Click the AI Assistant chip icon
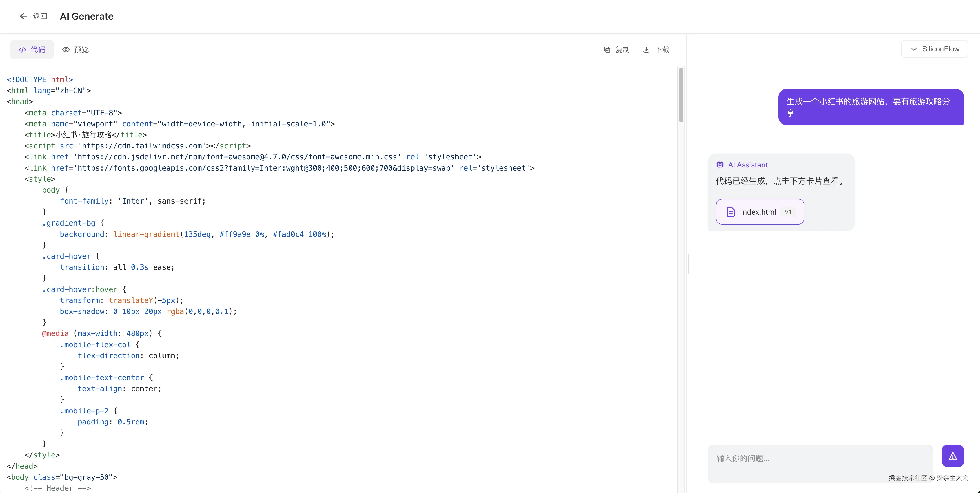The height and width of the screenshot is (493, 980). pyautogui.click(x=720, y=165)
